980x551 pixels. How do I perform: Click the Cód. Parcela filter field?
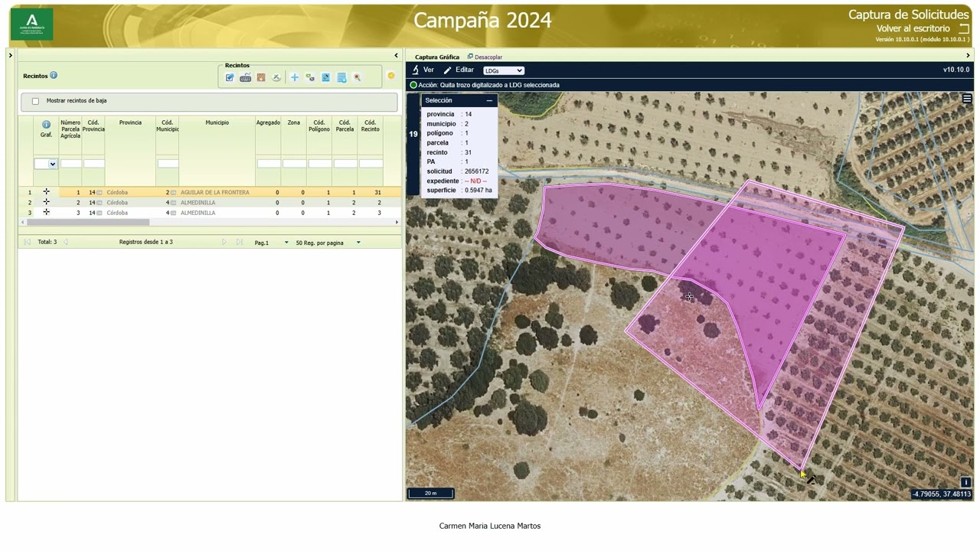345,164
